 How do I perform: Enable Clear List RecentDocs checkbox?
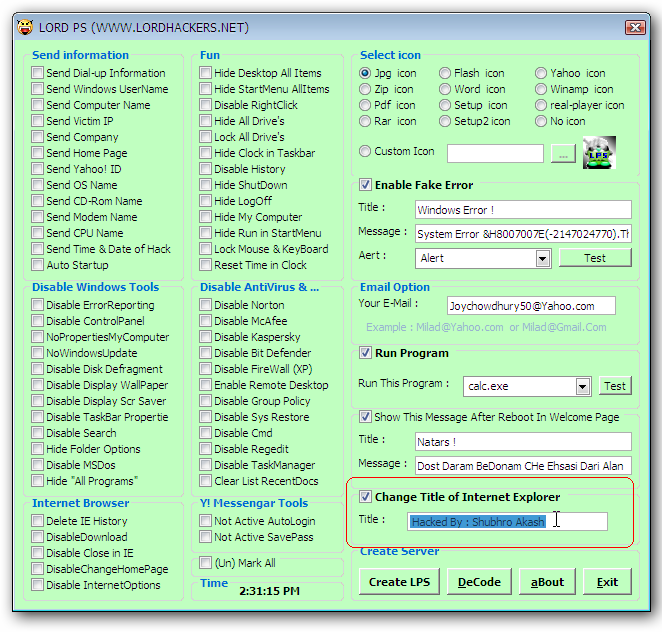[205, 481]
